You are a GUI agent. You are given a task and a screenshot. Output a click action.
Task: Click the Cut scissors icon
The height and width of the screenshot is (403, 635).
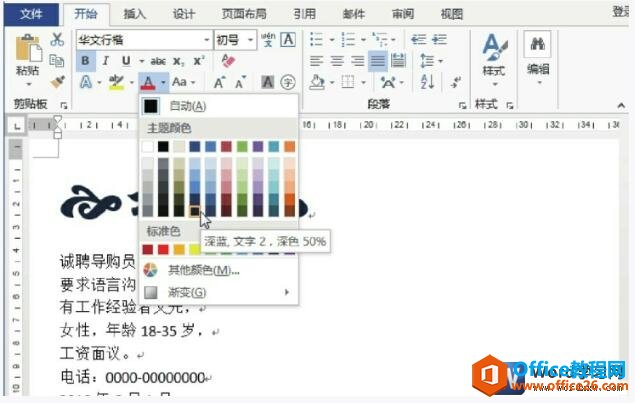(57, 39)
